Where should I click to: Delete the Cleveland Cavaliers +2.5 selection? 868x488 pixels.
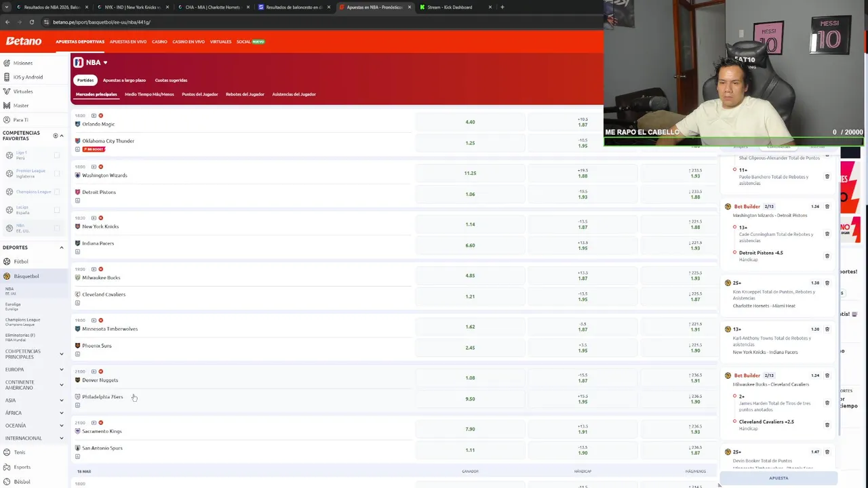[827, 425]
